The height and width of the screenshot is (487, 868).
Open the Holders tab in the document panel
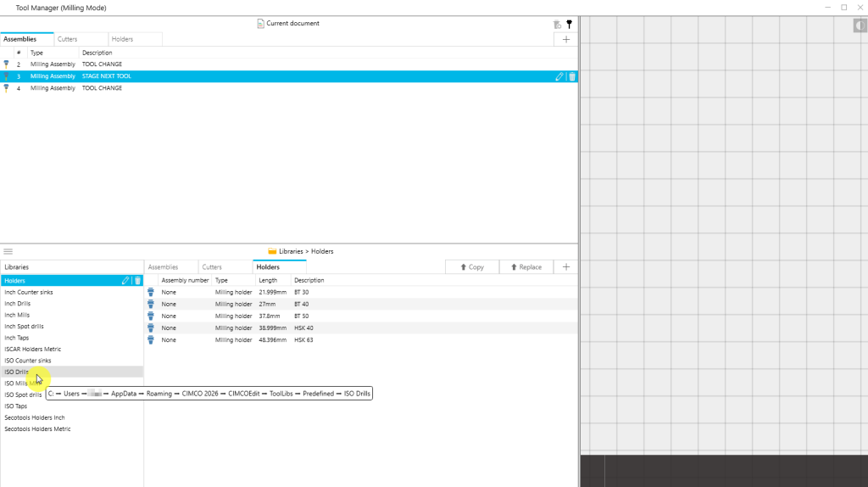click(x=122, y=39)
